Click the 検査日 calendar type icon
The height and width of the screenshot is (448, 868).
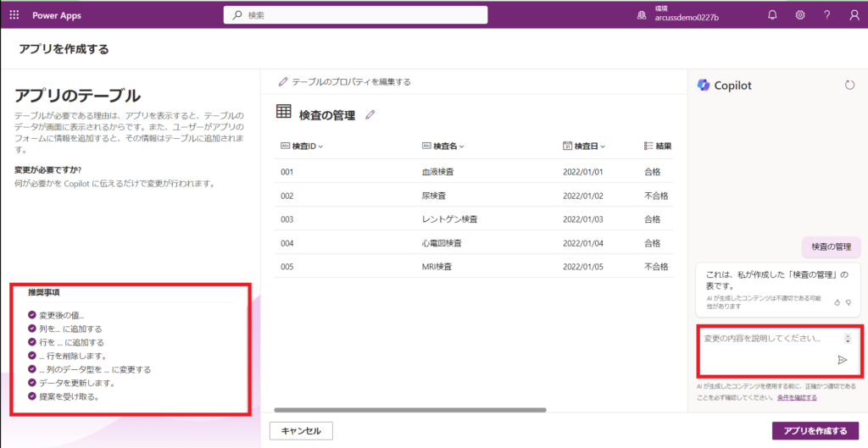(x=567, y=146)
